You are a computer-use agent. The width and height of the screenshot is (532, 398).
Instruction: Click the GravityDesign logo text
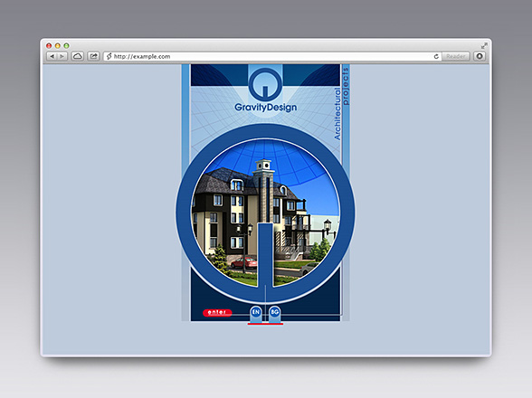click(x=266, y=108)
